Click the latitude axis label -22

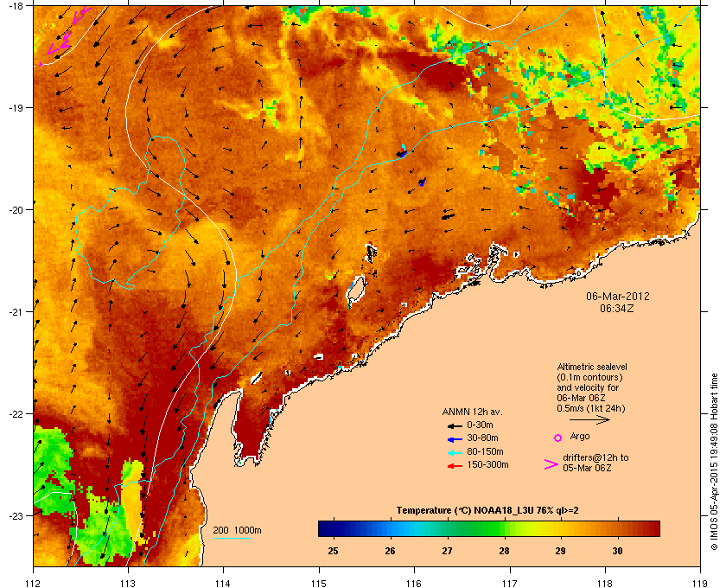(17, 414)
